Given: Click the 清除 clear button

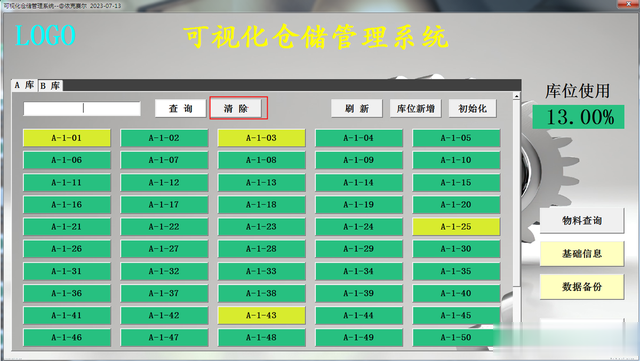Looking at the screenshot, I should pyautogui.click(x=236, y=109).
